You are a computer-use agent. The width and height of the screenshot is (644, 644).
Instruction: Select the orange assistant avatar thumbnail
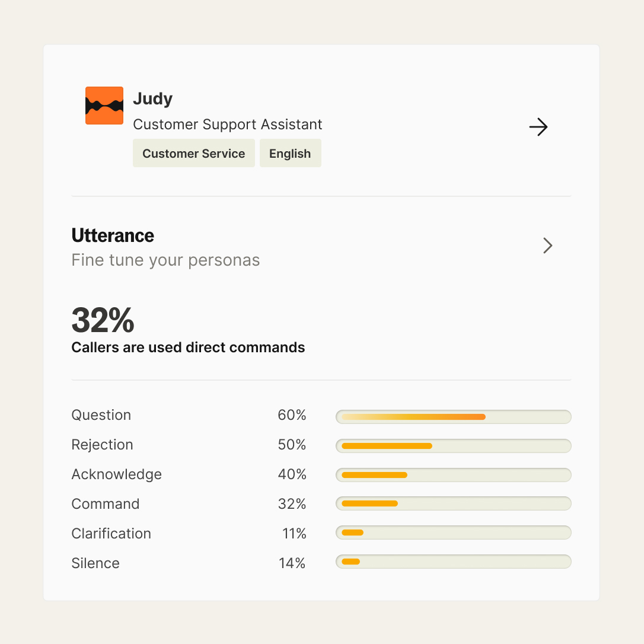(x=104, y=105)
